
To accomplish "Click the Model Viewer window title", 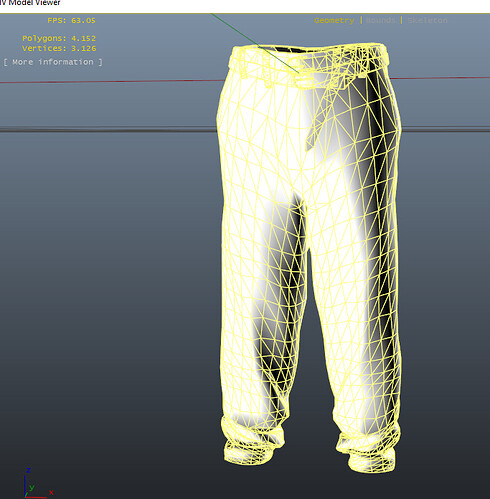I will tap(30, 3).
